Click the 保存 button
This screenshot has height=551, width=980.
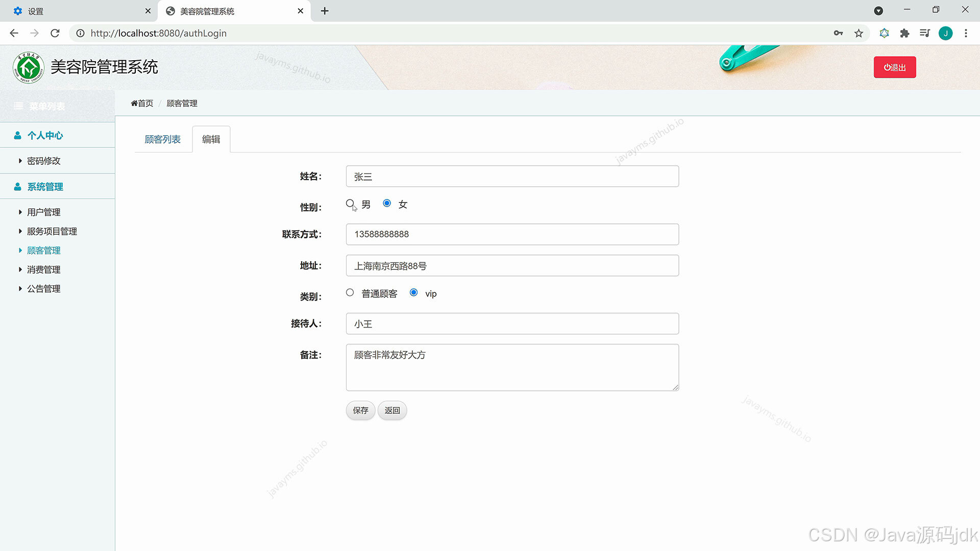pos(360,410)
